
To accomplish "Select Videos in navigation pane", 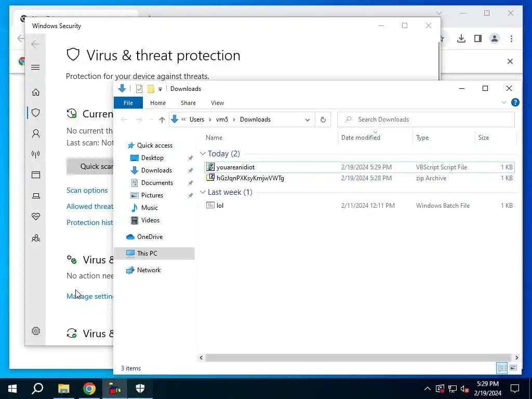I will pyautogui.click(x=150, y=220).
